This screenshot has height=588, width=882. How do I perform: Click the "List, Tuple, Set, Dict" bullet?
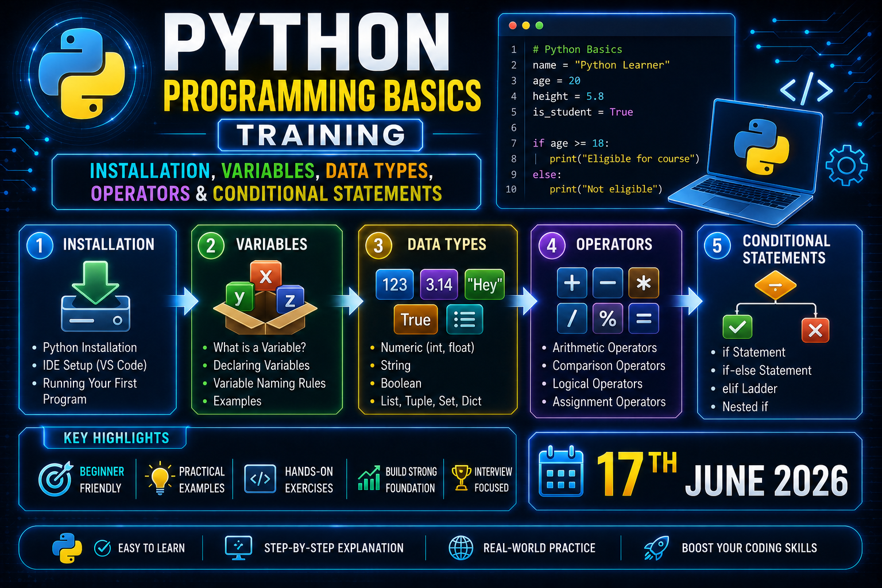pos(431,401)
